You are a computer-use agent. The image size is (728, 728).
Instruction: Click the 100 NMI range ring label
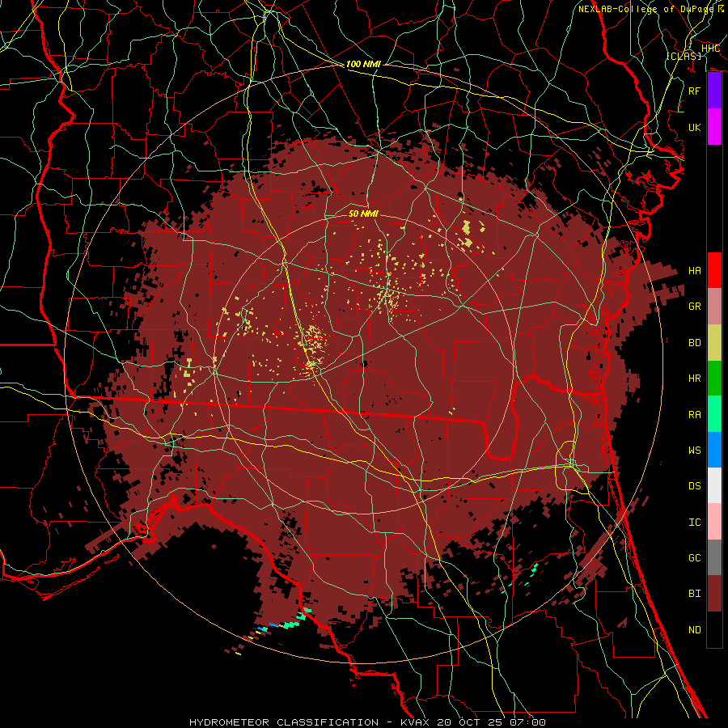[x=363, y=64]
